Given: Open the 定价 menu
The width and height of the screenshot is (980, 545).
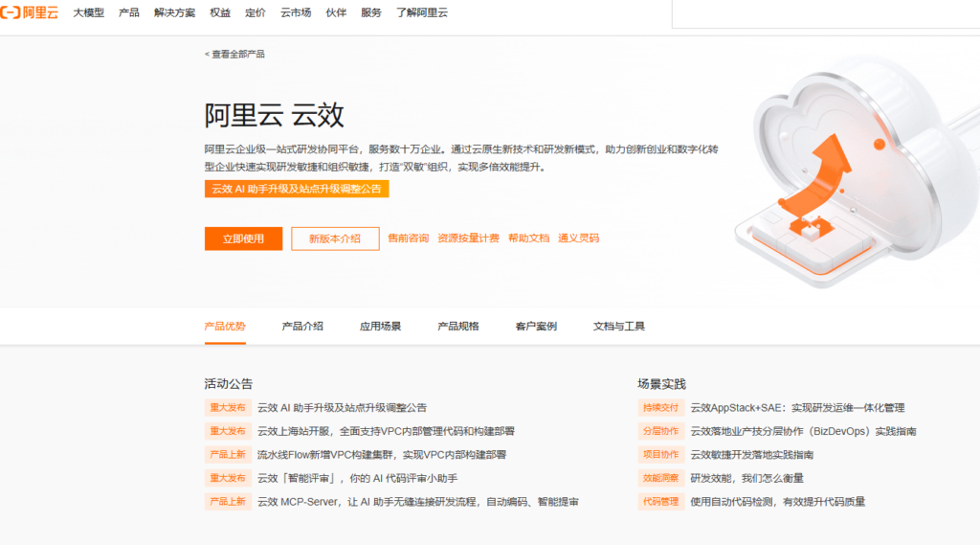Looking at the screenshot, I should [x=255, y=12].
